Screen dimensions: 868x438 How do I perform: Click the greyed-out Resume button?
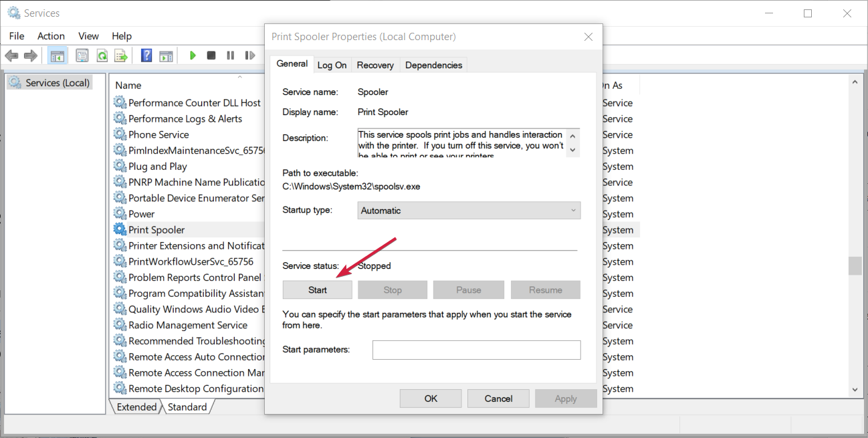(x=546, y=290)
